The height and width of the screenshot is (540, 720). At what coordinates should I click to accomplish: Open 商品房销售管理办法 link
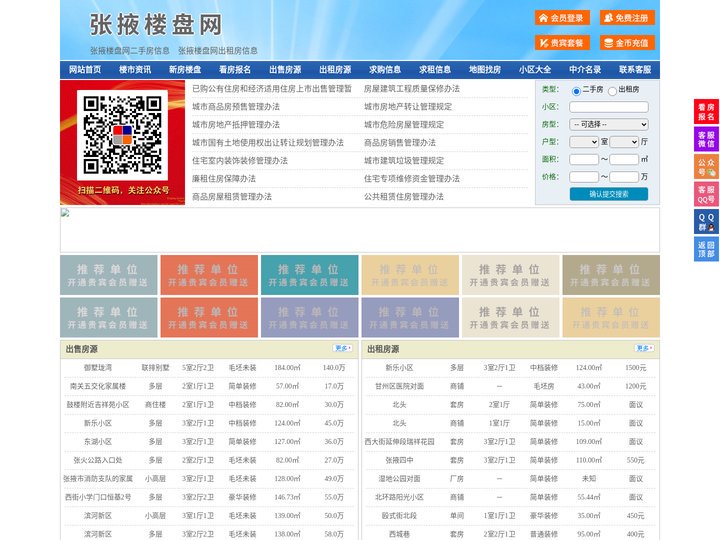pyautogui.click(x=400, y=142)
